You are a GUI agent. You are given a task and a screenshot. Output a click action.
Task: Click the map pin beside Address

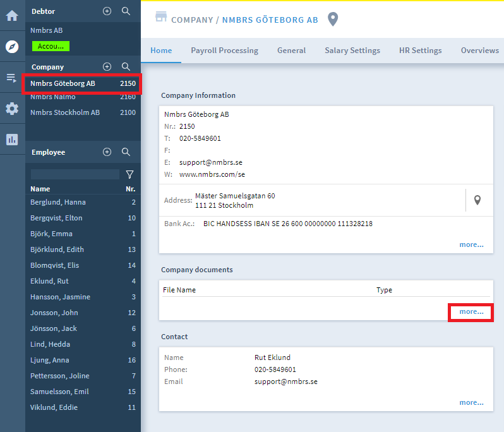477,200
